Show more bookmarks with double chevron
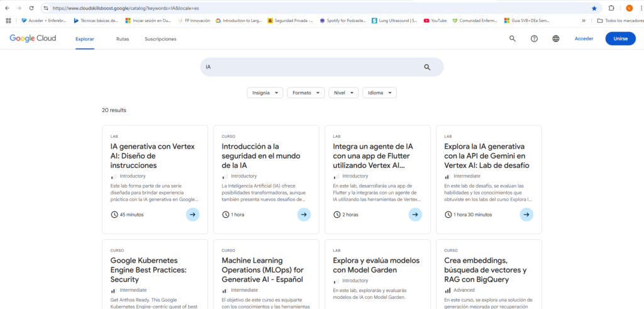The height and width of the screenshot is (309, 644). pyautogui.click(x=584, y=21)
